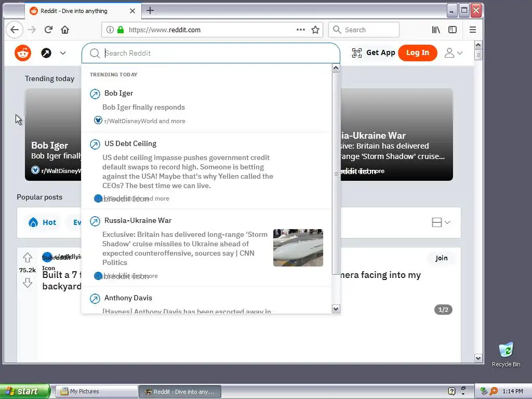Click the Get App label
532x399 pixels.
[381, 52]
